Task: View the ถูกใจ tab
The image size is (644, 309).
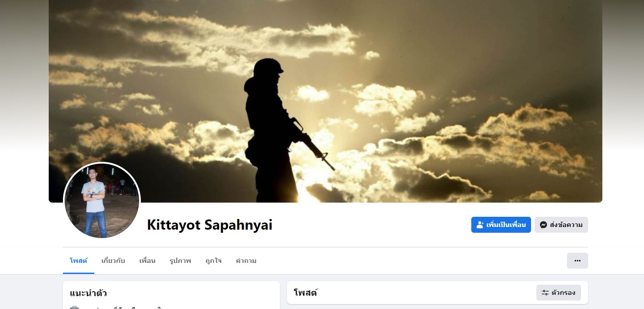Action: click(213, 261)
